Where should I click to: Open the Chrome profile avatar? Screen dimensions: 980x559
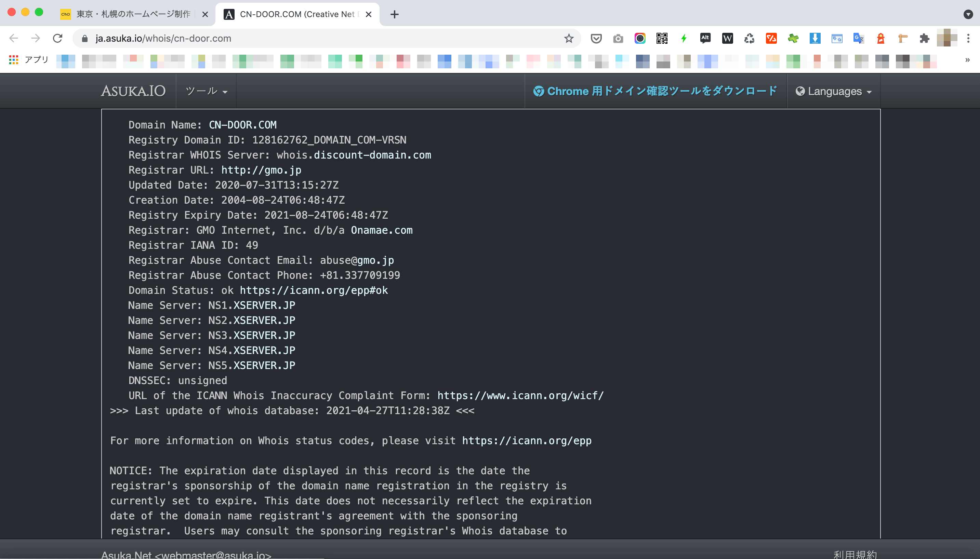(x=946, y=38)
